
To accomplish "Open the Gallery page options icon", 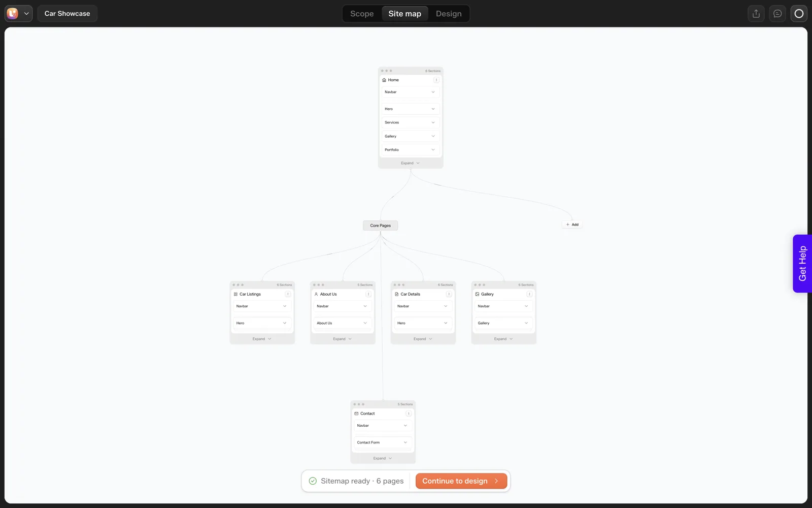I will (529, 294).
